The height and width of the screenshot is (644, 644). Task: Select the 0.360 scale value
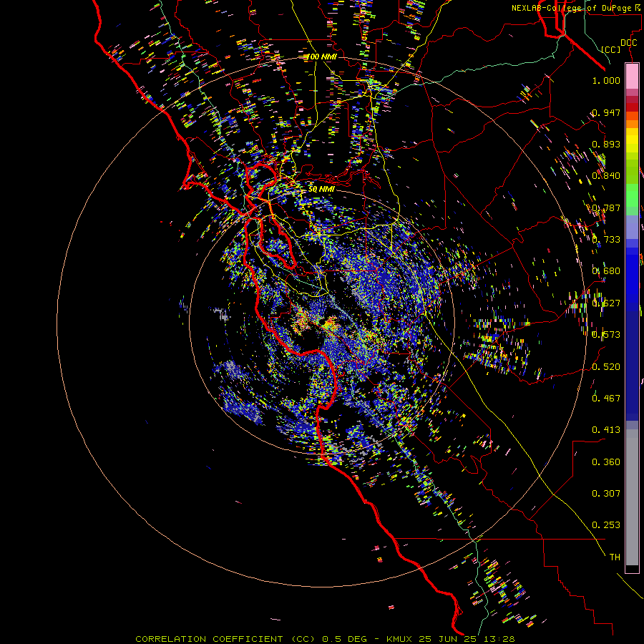pos(606,462)
